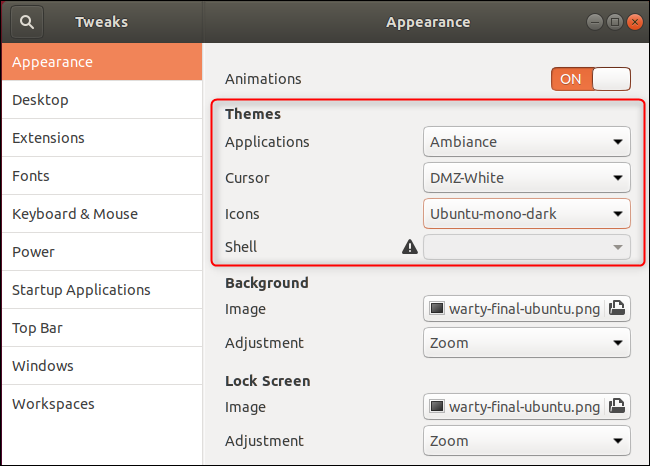Open Lock Screen Adjustment dropdown

527,441
